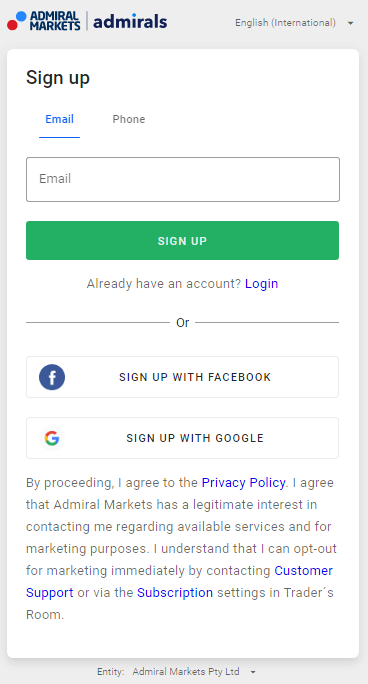
Task: Open the Privacy Policy link
Action: click(x=243, y=483)
